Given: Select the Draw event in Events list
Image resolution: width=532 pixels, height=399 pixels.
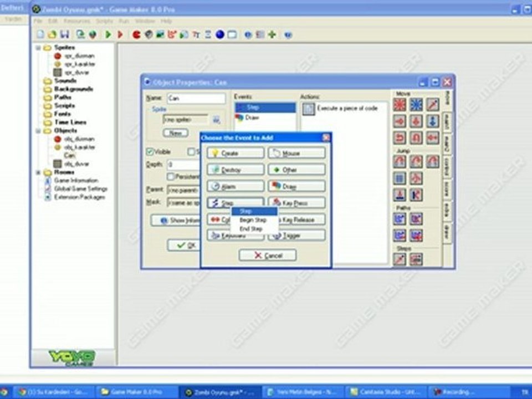Looking at the screenshot, I should tap(265, 117).
